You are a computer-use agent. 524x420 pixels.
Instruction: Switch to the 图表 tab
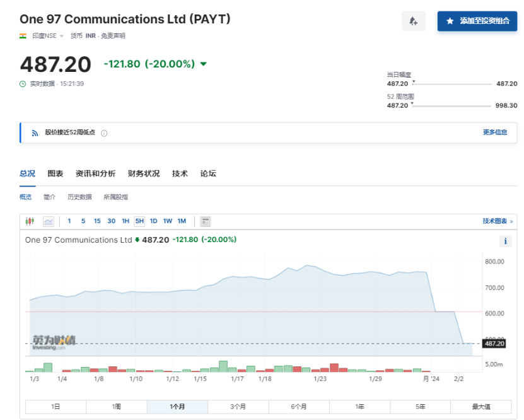pyautogui.click(x=55, y=174)
